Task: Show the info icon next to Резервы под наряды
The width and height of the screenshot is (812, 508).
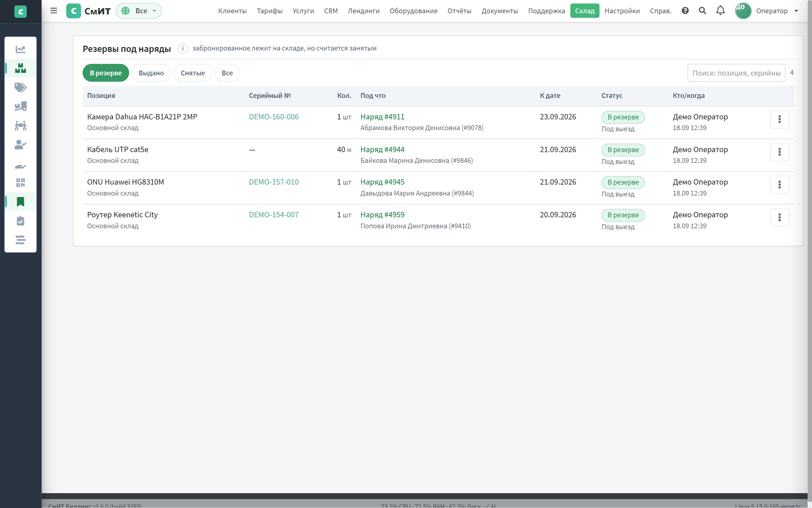Action: [183, 48]
